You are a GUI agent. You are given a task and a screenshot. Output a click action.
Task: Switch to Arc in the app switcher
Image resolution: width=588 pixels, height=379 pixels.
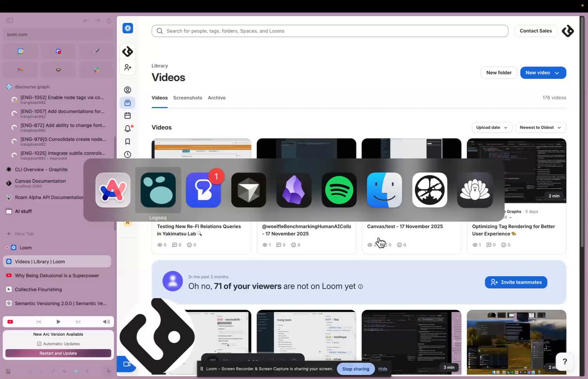pos(113,190)
